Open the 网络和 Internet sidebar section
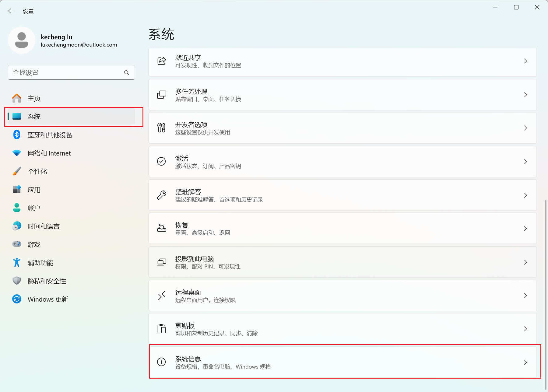Screen dimensions: 548x392 tap(49, 153)
